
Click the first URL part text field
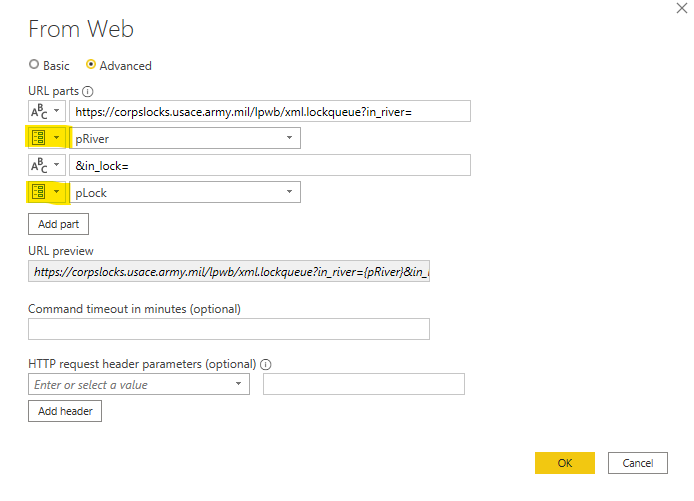(x=269, y=111)
